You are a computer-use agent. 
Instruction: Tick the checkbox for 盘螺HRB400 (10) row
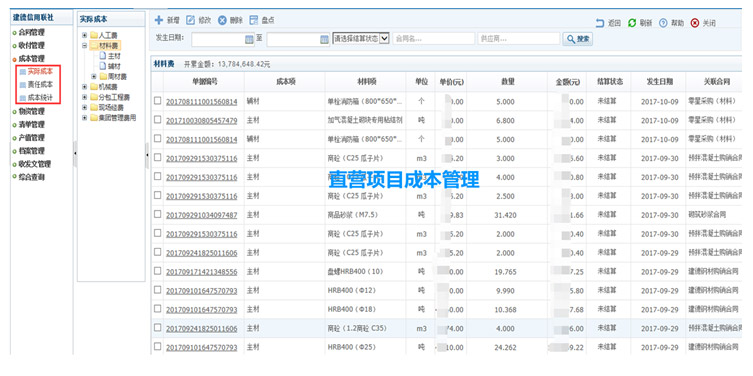[x=158, y=271]
